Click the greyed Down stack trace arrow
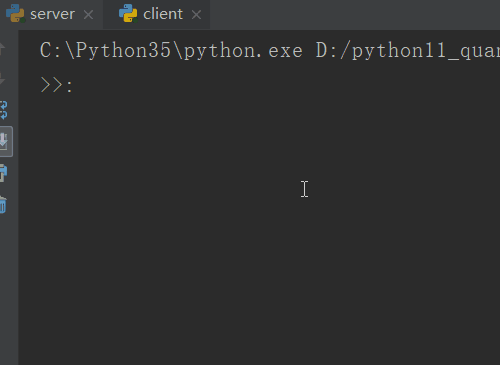Screen dimensions: 500x365 (2, 79)
